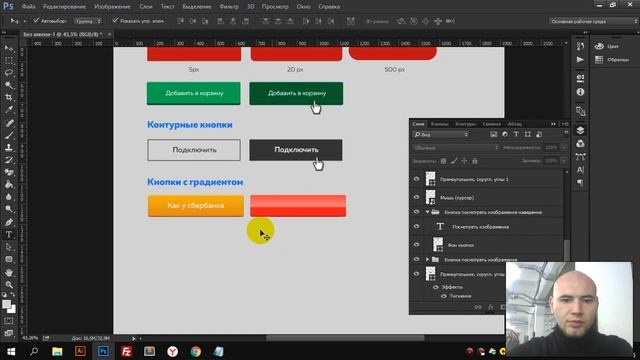The height and width of the screenshot is (360, 640).
Task: Open the layer fill percentage dropdown arrow
Action: [x=564, y=161]
